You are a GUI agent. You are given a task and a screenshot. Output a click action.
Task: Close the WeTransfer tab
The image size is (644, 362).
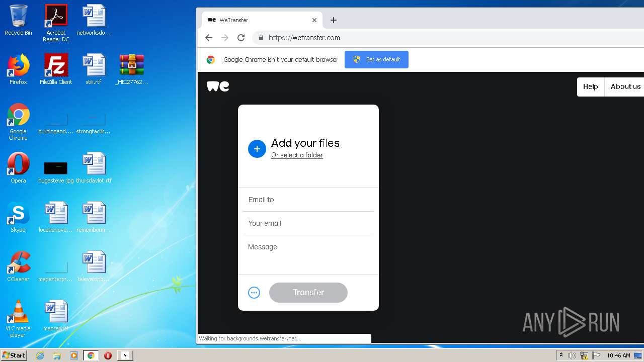[x=314, y=20]
